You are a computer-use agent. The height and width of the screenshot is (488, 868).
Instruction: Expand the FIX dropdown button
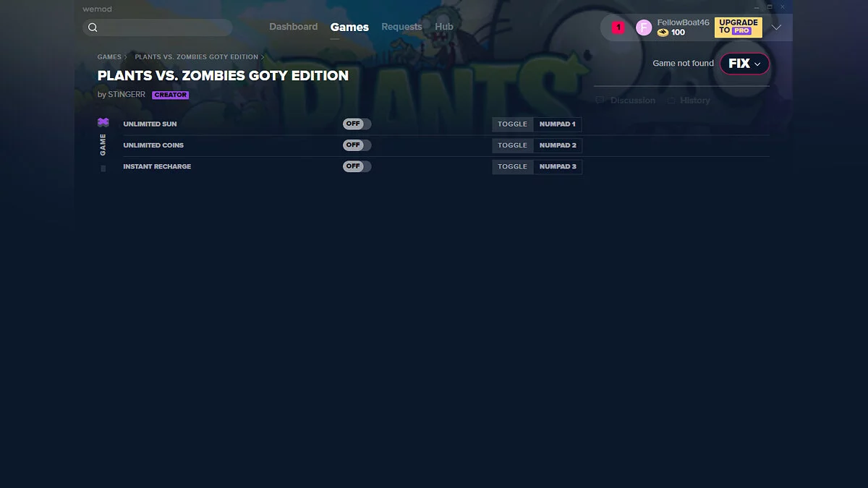click(744, 64)
